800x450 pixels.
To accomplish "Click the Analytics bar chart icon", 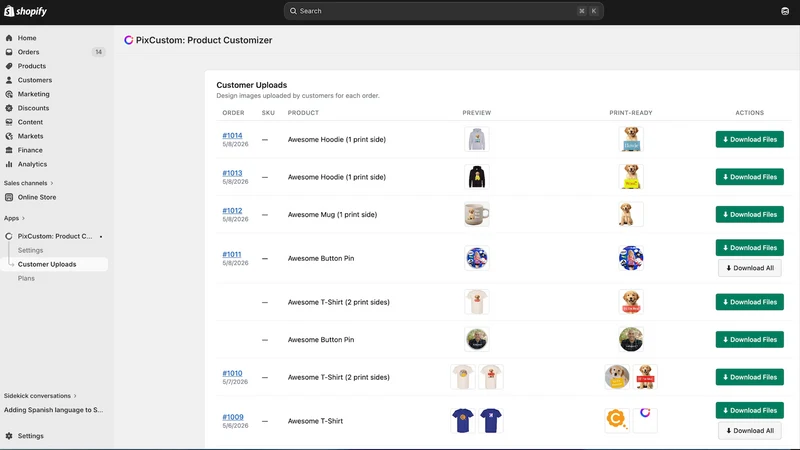I will [x=9, y=164].
